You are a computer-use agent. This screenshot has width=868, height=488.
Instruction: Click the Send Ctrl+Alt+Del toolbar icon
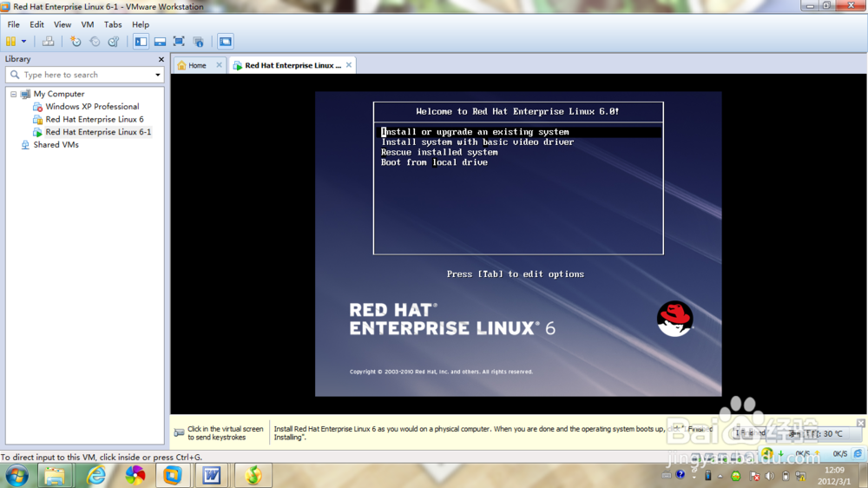48,42
